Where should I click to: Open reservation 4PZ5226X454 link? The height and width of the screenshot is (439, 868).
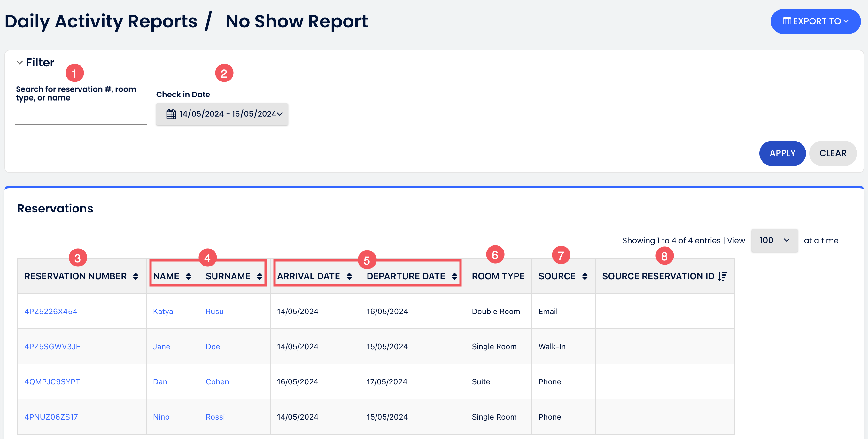click(51, 311)
